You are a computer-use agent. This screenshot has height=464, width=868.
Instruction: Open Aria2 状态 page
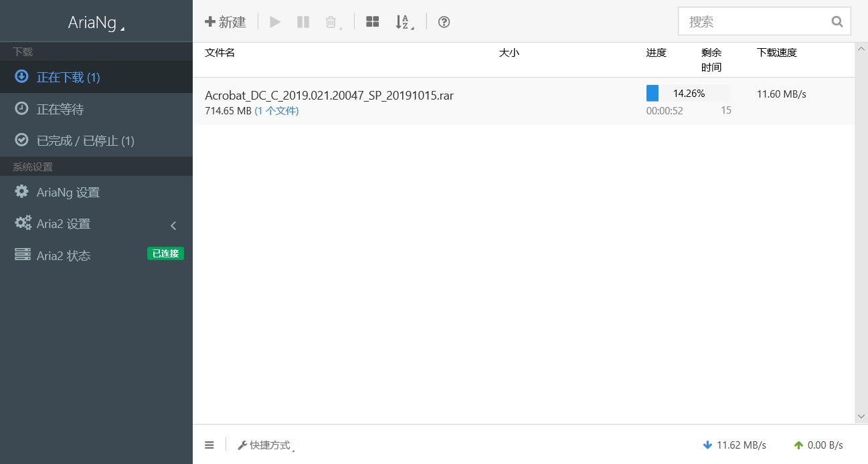96,255
